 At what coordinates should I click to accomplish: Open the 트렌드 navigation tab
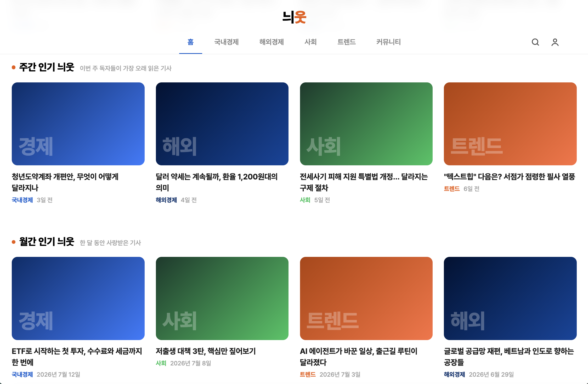[346, 42]
